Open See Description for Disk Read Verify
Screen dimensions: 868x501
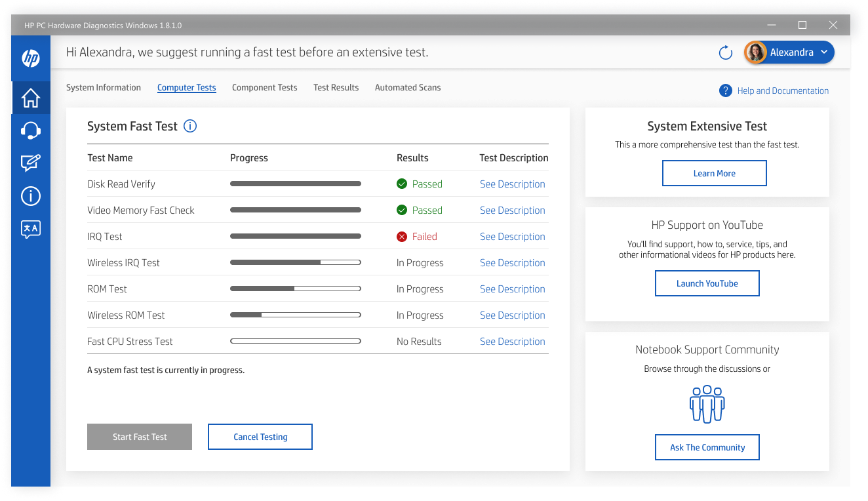[x=513, y=184]
